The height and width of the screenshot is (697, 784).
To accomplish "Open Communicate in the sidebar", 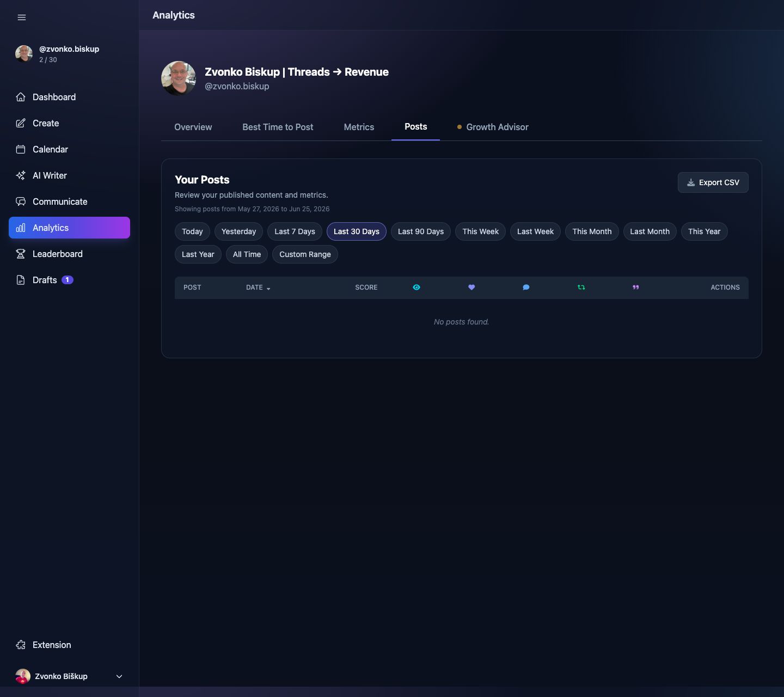I will click(x=69, y=201).
